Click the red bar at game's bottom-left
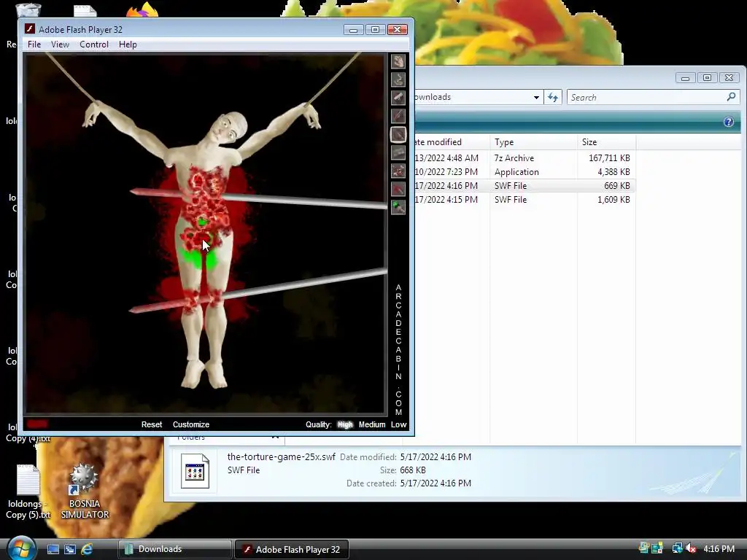The width and height of the screenshot is (747, 560). 37,424
